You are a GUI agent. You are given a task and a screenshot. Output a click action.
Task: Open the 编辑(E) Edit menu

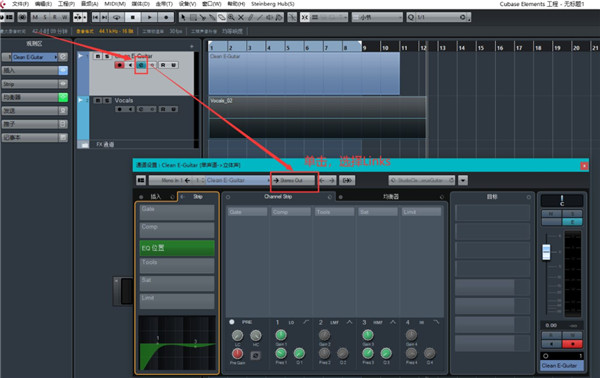coord(43,4)
